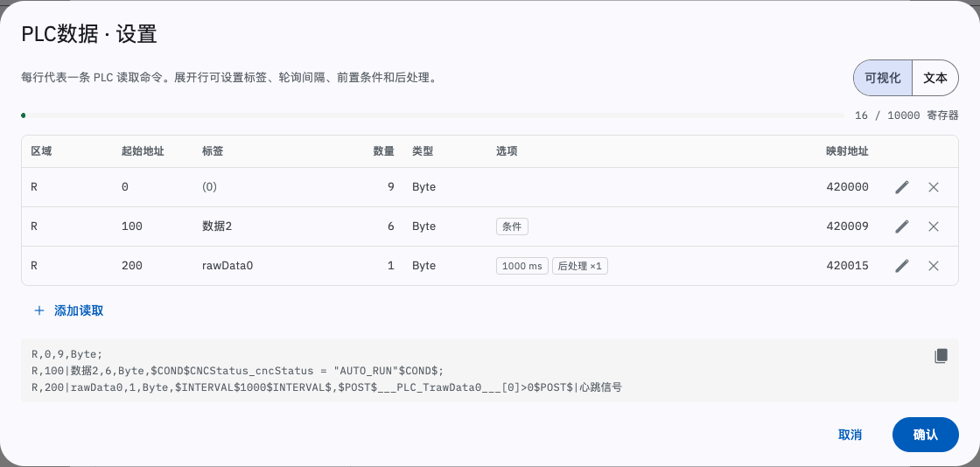
Task: Click Byte type in rawData0 row
Action: pyautogui.click(x=423, y=266)
